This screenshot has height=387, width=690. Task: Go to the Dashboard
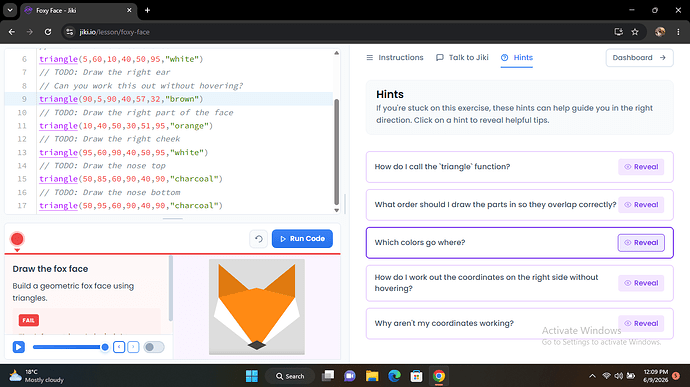point(639,58)
